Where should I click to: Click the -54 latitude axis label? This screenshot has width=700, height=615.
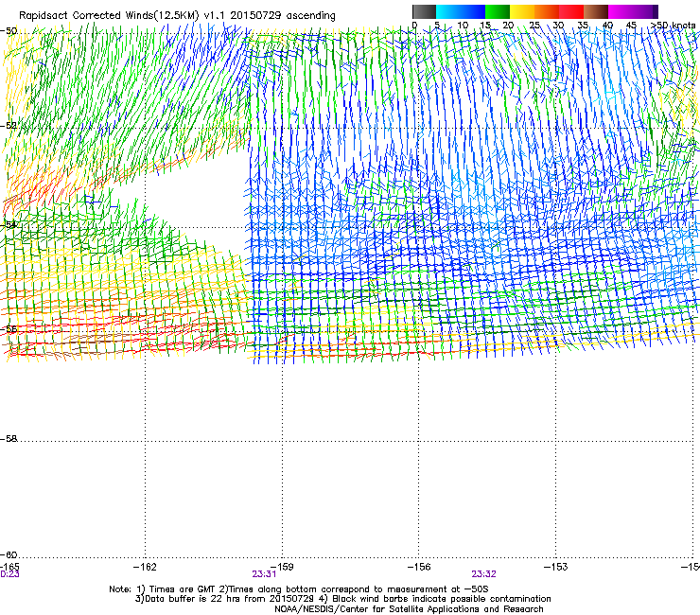click(9, 224)
